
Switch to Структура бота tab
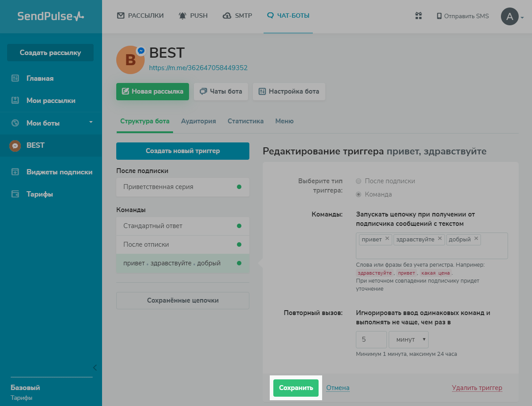point(145,121)
